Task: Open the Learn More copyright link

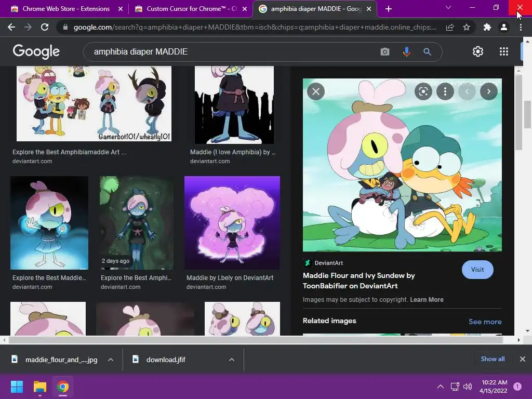Action: pyautogui.click(x=427, y=300)
